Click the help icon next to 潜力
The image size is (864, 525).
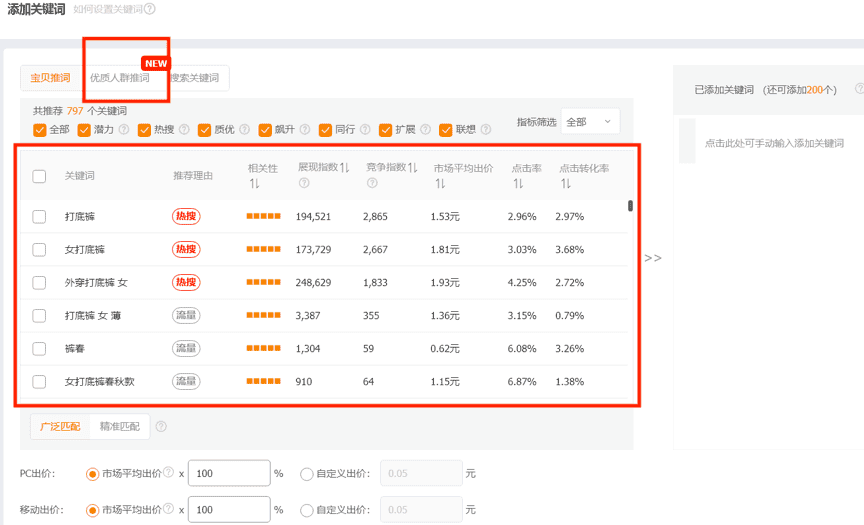[124, 129]
